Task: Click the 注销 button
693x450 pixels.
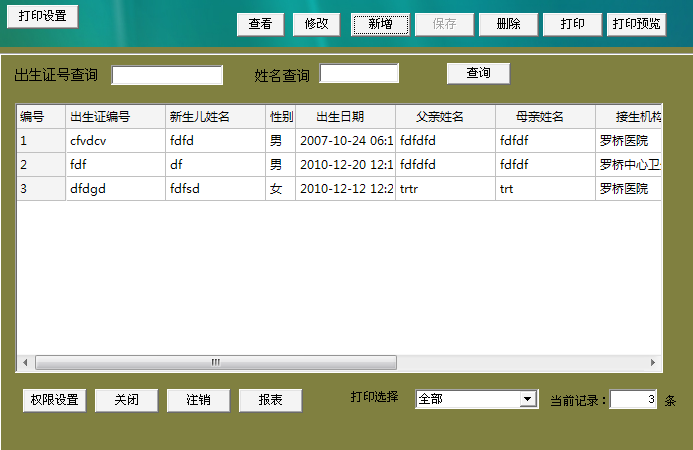Action: coord(198,400)
